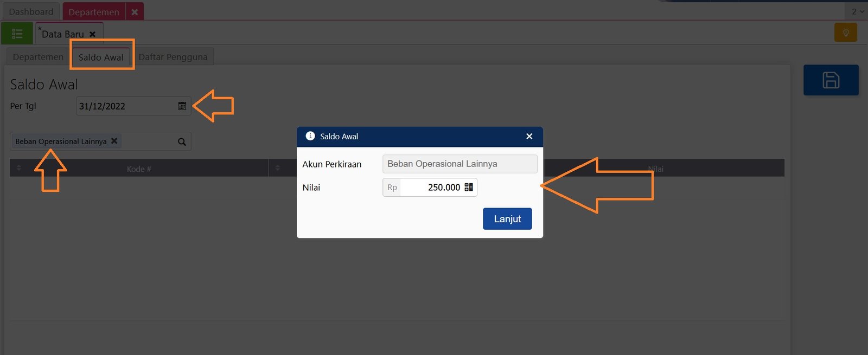
Task: Close the Data Baru tab
Action: click(92, 34)
